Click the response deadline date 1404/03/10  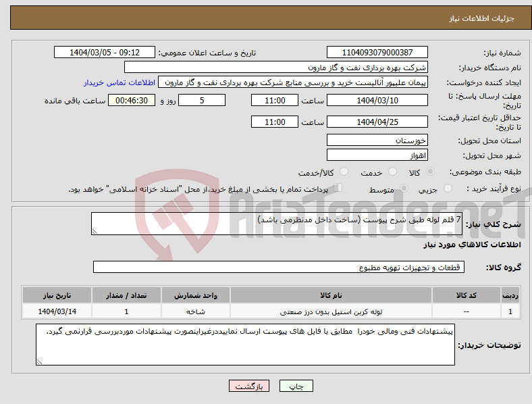(x=377, y=101)
